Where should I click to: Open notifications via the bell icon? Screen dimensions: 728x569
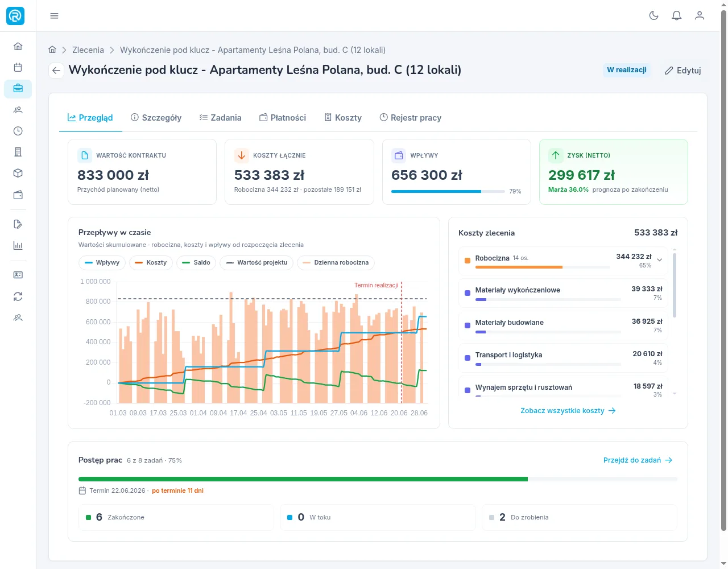pos(677,16)
